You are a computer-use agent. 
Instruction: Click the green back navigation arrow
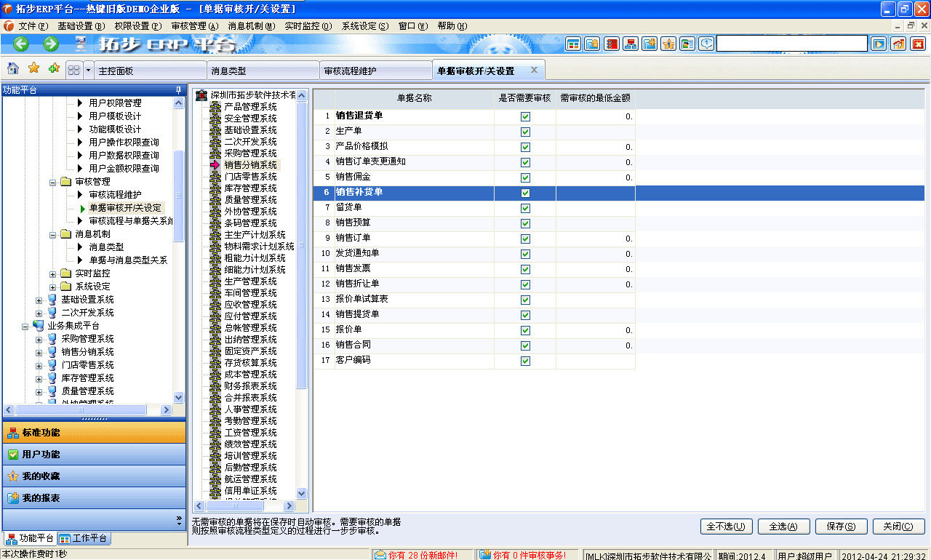point(20,43)
